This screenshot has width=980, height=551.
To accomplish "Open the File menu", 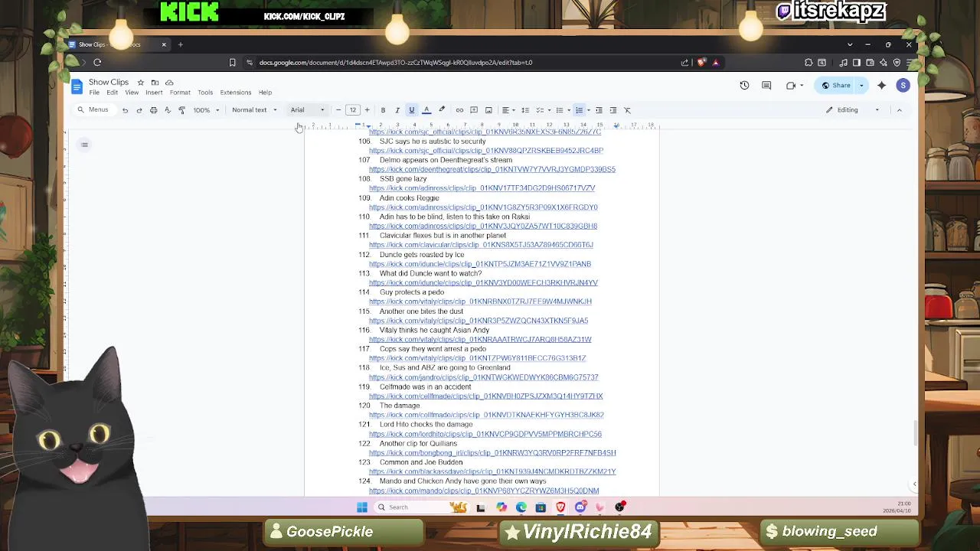I will click(94, 93).
